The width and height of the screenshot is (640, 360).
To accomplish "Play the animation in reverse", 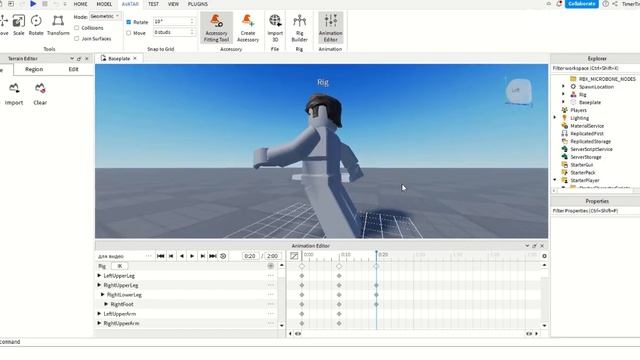I will 182,256.
